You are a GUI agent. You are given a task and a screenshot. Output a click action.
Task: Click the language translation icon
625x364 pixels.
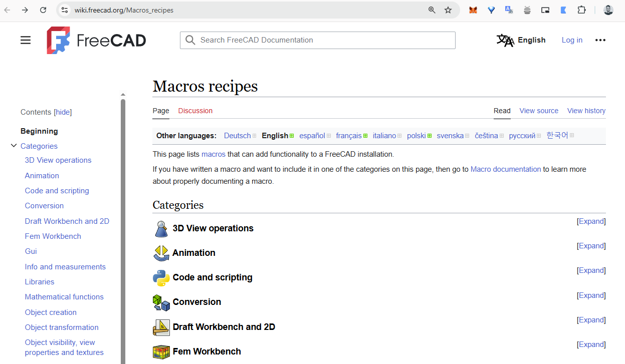coord(505,40)
